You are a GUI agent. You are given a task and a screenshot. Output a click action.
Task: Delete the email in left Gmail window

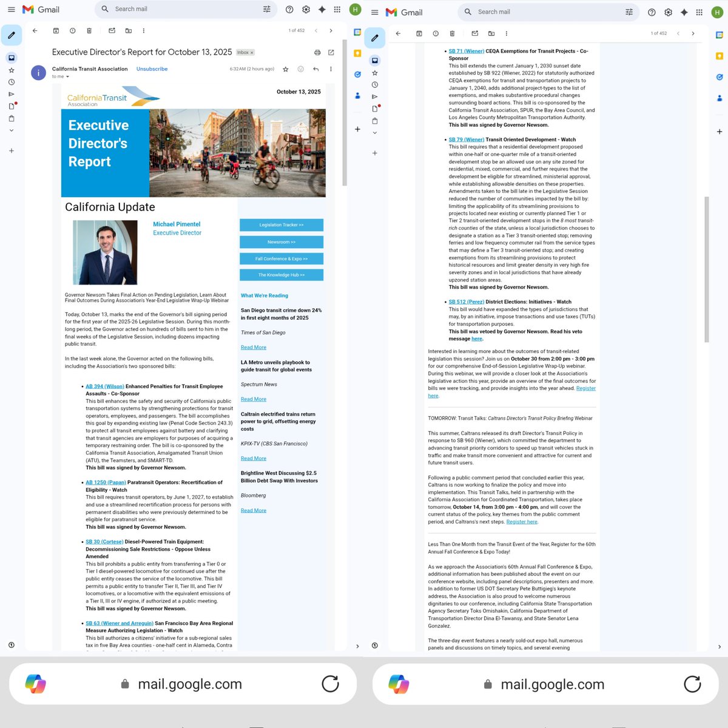point(89,30)
